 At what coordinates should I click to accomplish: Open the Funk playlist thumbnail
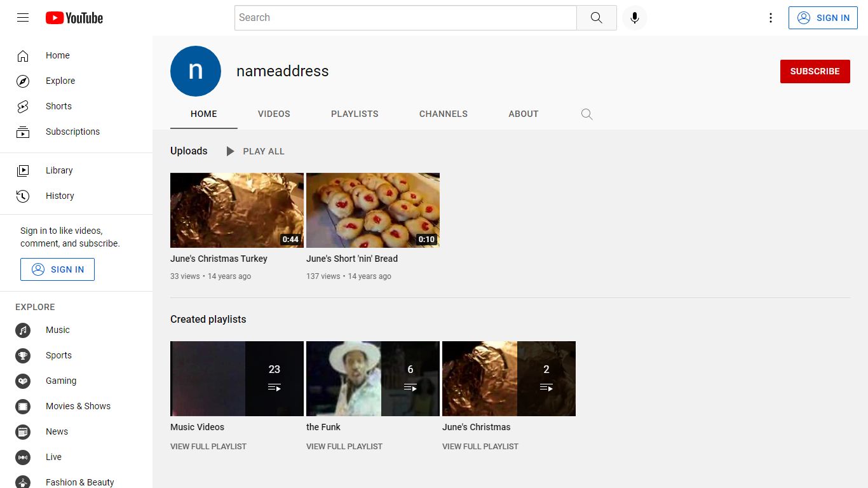click(x=373, y=379)
